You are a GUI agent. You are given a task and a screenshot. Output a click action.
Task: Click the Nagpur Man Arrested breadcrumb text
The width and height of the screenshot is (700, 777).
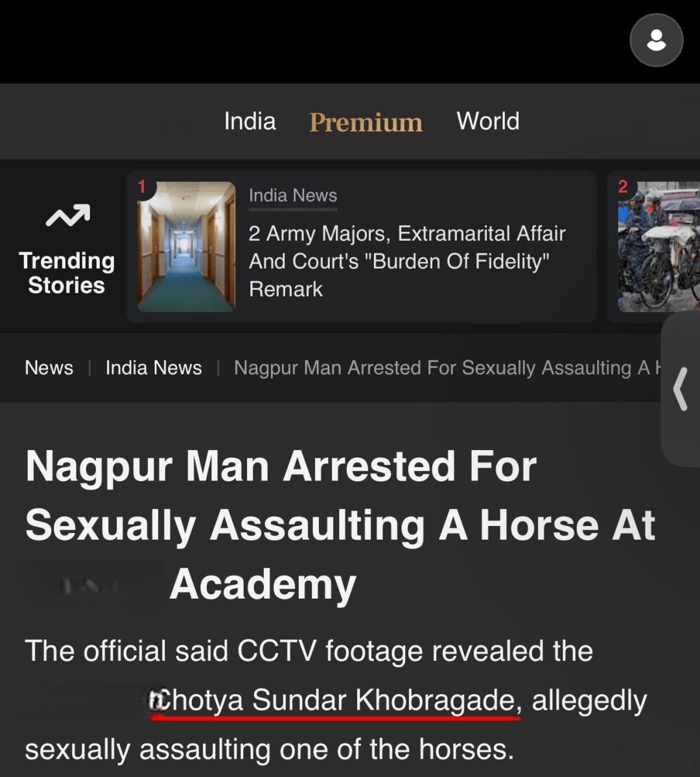pyautogui.click(x=447, y=368)
